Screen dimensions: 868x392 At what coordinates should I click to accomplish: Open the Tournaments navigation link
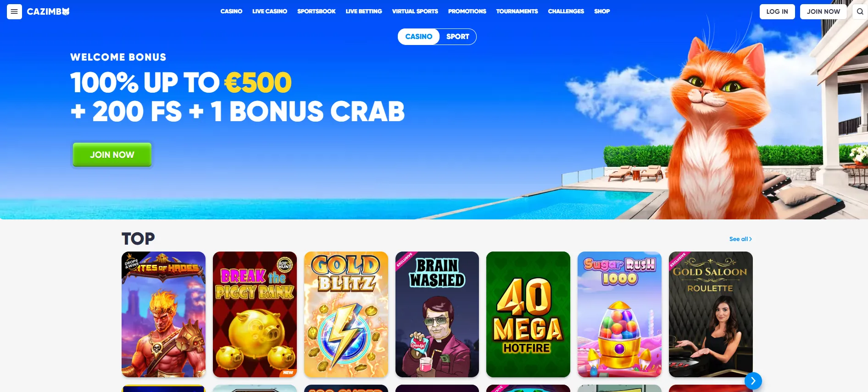(x=517, y=11)
